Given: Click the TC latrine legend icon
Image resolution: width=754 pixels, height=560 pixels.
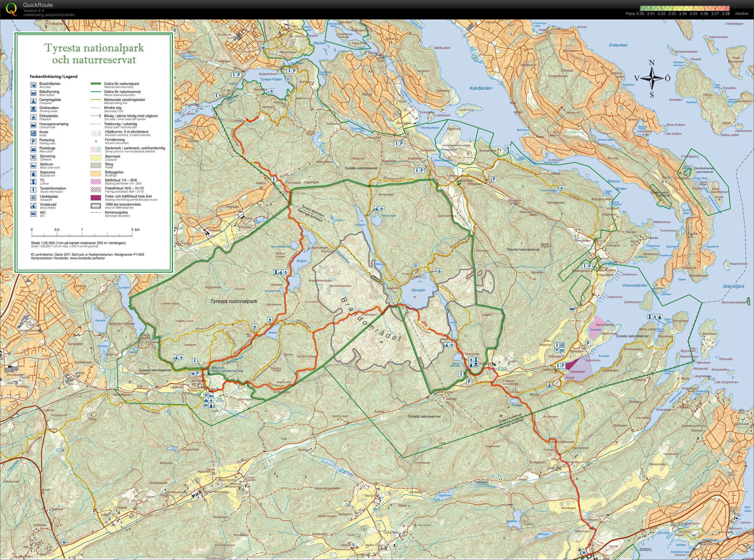Looking at the screenshot, I should 33,182.
